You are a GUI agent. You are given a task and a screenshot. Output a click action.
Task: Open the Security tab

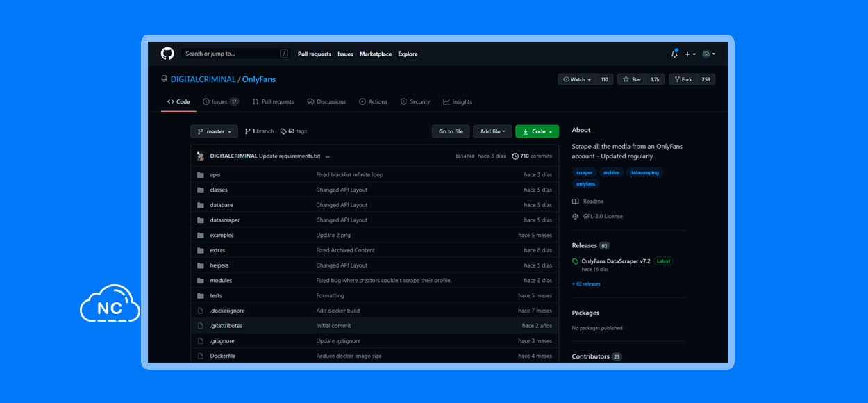click(x=415, y=102)
